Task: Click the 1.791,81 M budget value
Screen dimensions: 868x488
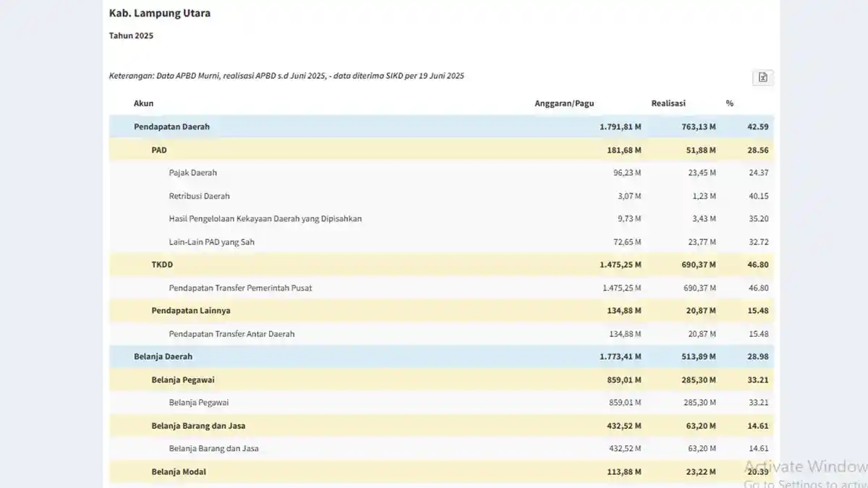Action: 620,127
